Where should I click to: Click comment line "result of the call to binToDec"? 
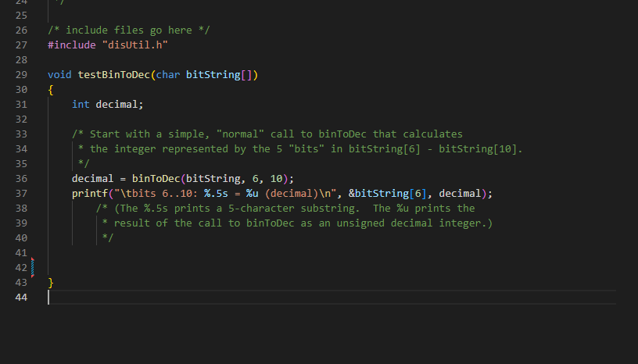pyautogui.click(x=297, y=223)
